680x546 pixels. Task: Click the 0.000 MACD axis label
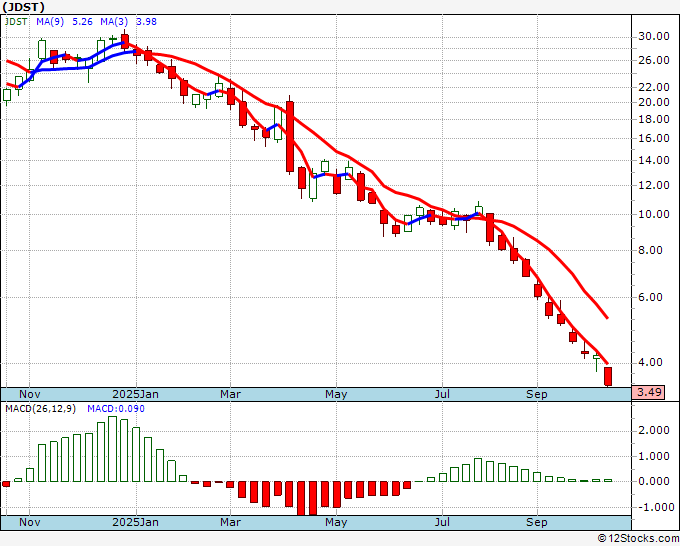654,481
